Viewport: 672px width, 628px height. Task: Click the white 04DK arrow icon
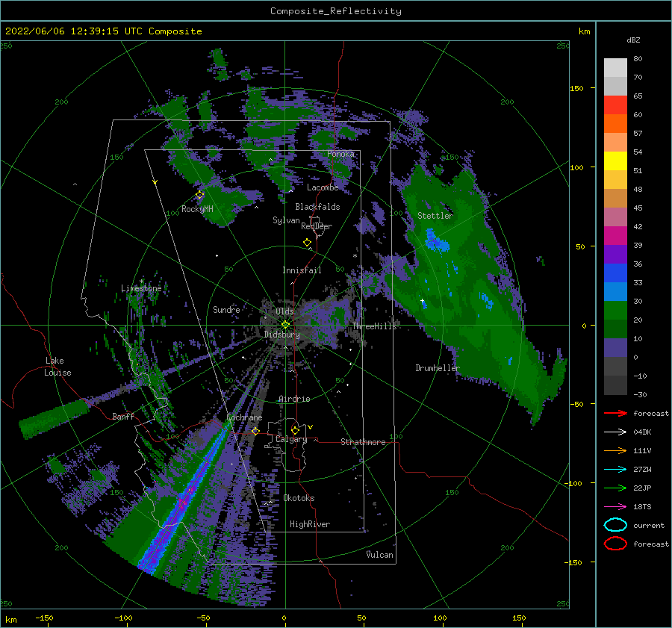click(x=615, y=432)
